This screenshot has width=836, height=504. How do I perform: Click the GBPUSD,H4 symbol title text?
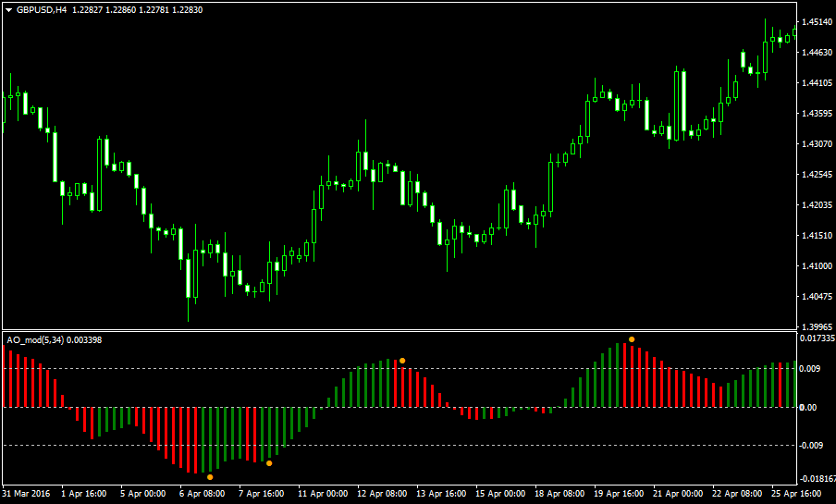pos(42,10)
